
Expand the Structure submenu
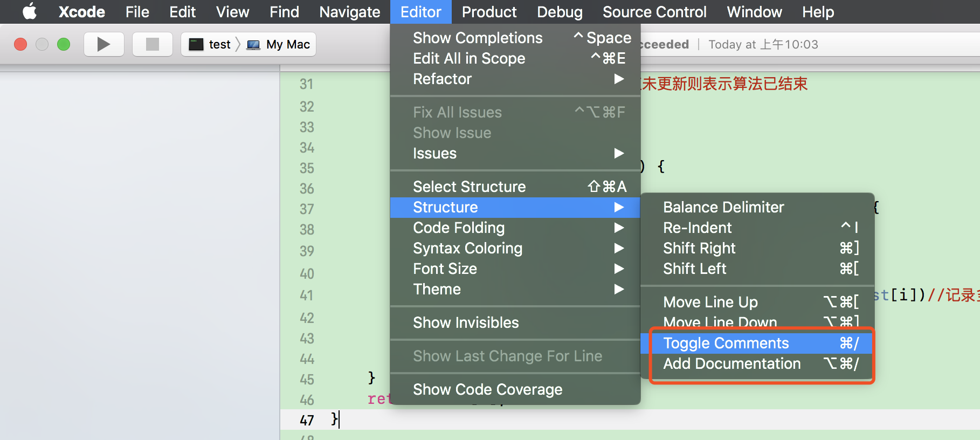pos(515,207)
